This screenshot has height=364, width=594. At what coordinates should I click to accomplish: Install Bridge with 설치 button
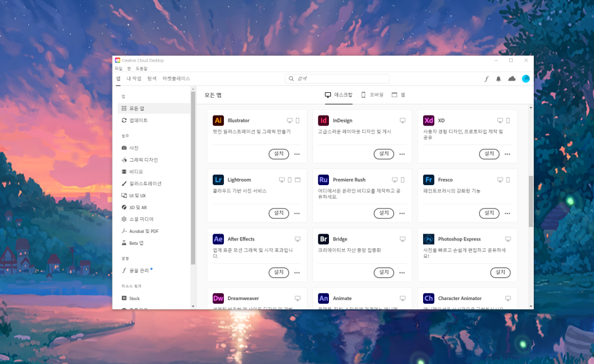click(x=384, y=272)
